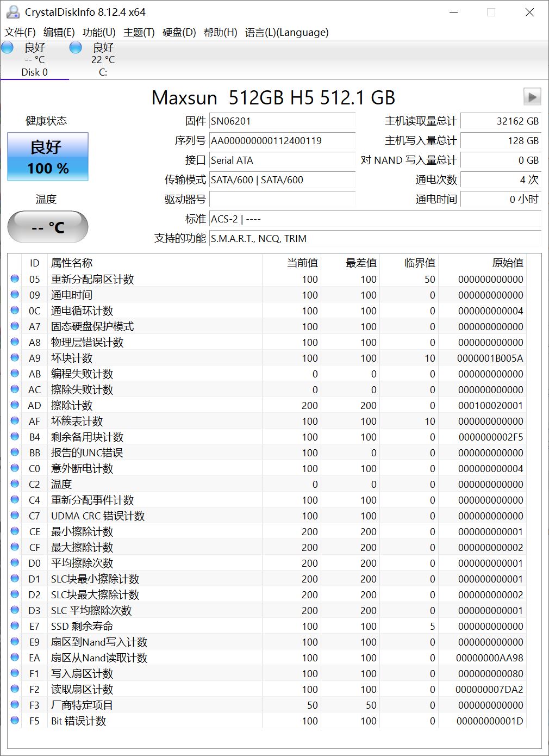Click the 序列号 serial number field

pos(282,141)
